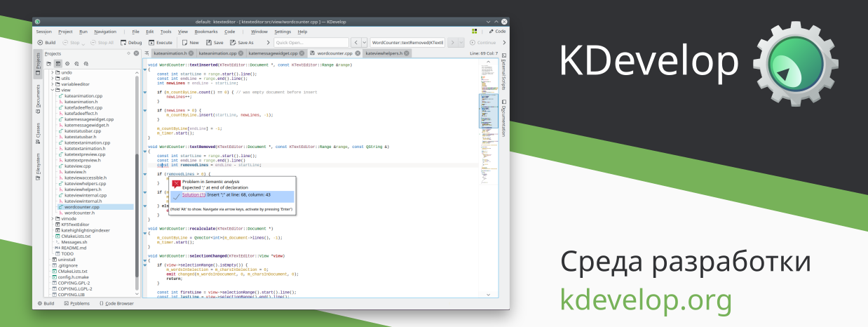Click the Code area switcher icon
The image size is (868, 327).
491,32
